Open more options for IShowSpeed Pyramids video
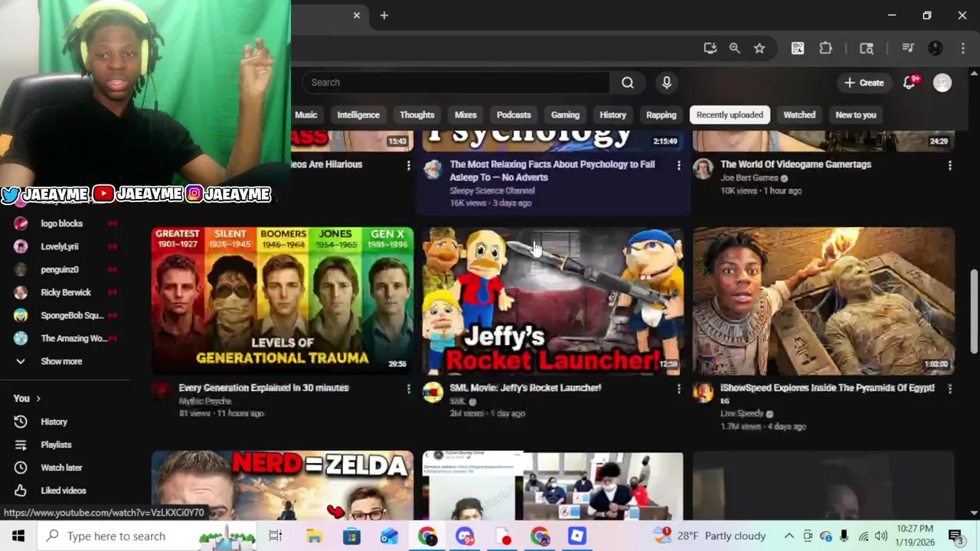The image size is (980, 551). tap(949, 389)
